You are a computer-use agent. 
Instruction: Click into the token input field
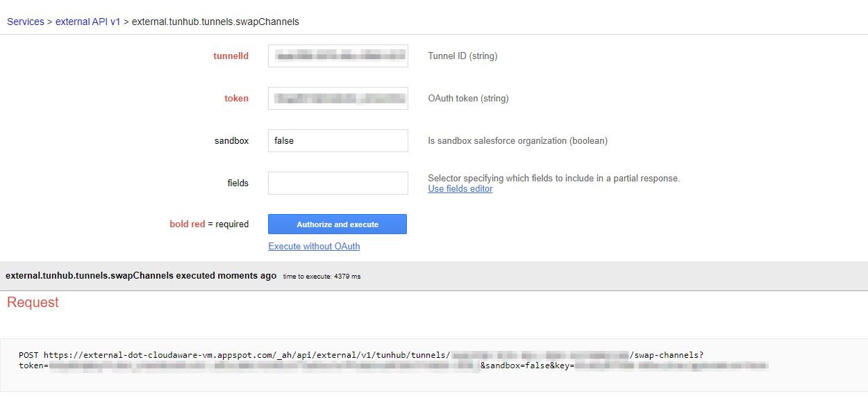(337, 99)
